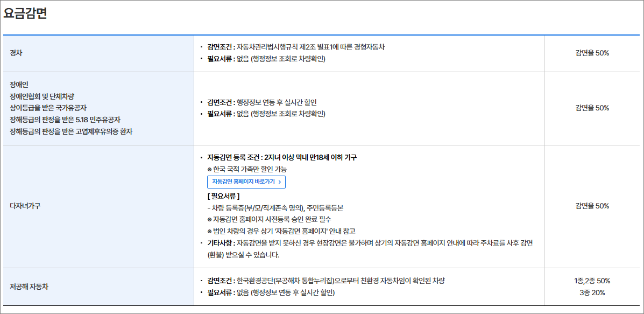Viewport: 644px width, 314px height.
Task: Click the chevron icon on the homepage button
Action: coord(281,182)
